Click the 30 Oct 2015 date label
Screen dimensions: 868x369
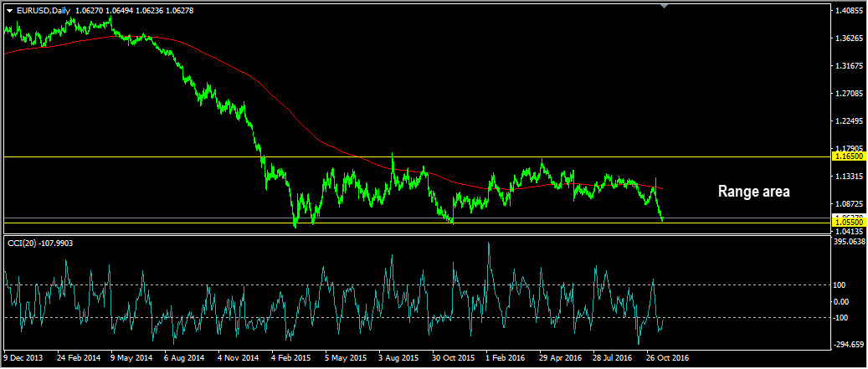point(453,358)
